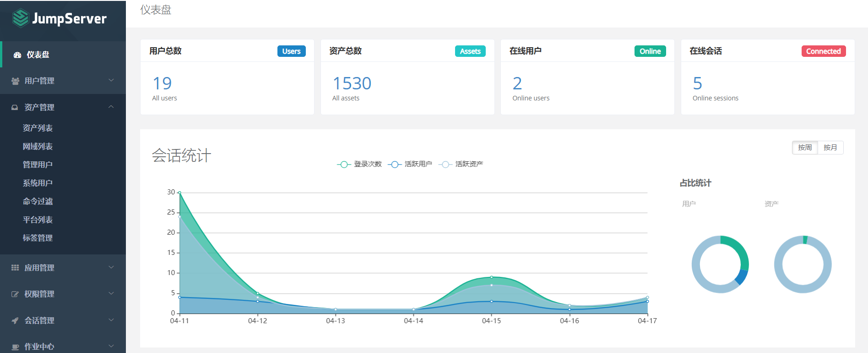Expand the 权限管理 menu chevron
This screenshot has width=868, height=353.
(111, 293)
